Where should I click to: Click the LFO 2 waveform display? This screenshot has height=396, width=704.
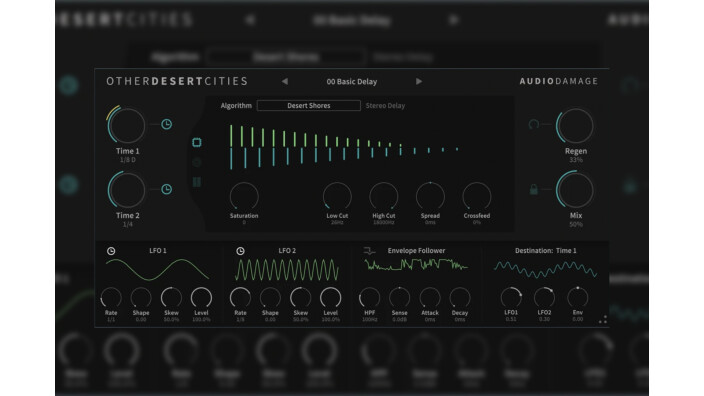point(286,270)
